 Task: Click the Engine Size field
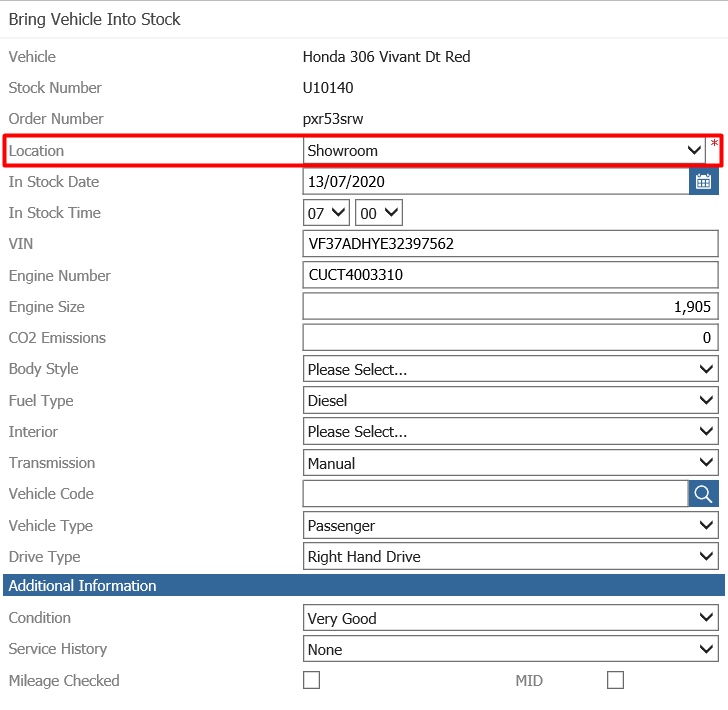(510, 307)
